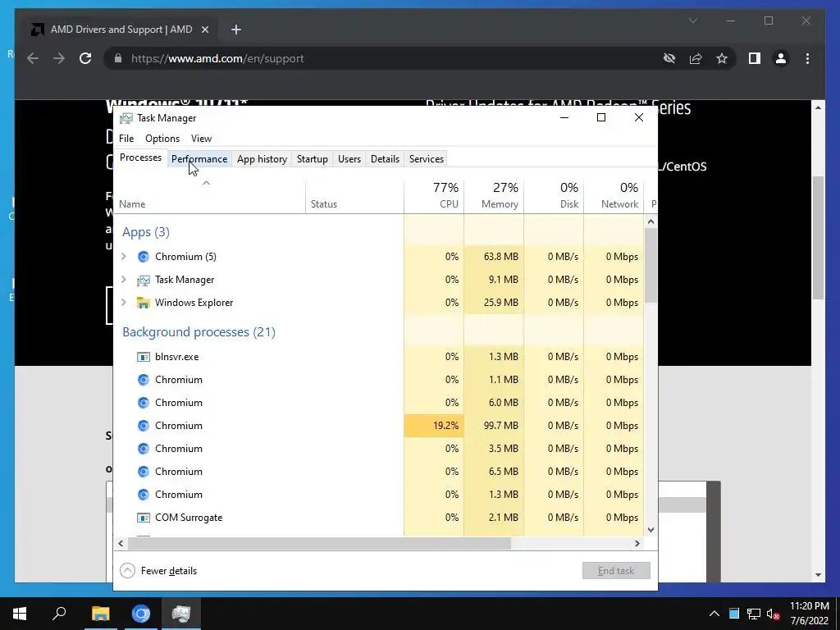Switch to the Users tab
The width and height of the screenshot is (840, 630).
click(x=349, y=159)
